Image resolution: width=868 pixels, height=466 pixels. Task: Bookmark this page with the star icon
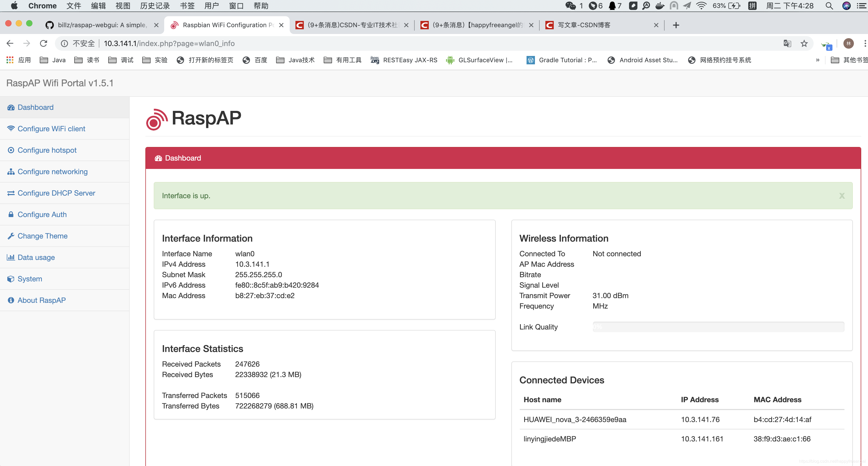[804, 43]
